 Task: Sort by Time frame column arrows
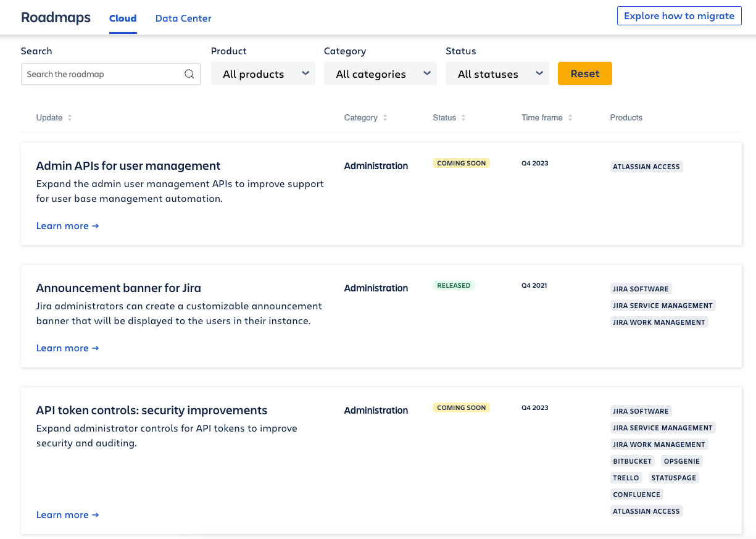point(570,118)
